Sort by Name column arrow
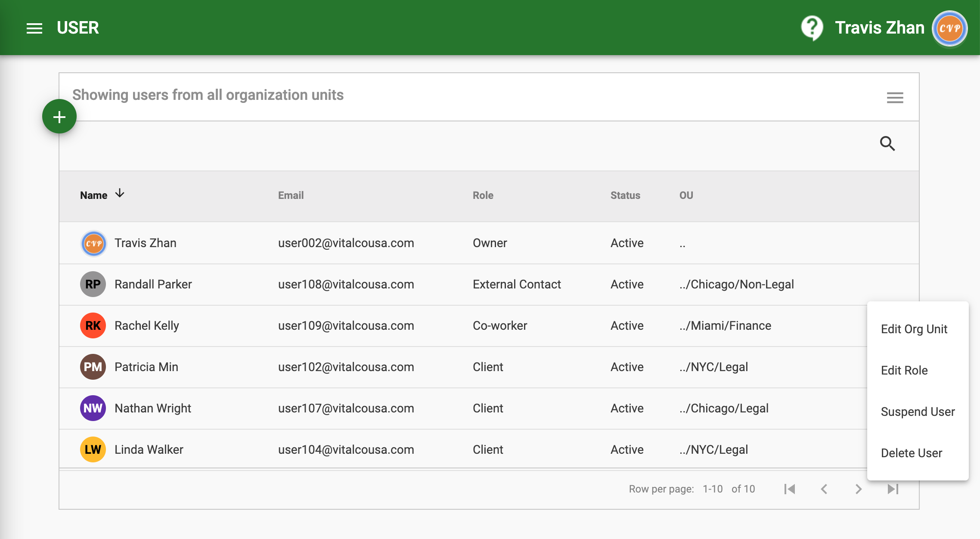Image resolution: width=980 pixels, height=539 pixels. tap(120, 194)
